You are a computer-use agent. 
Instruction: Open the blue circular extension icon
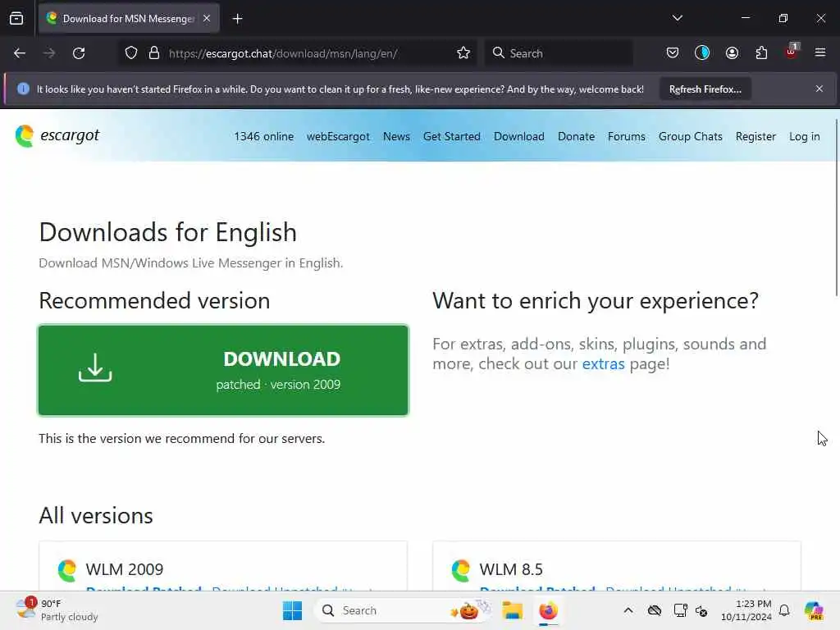[702, 53]
